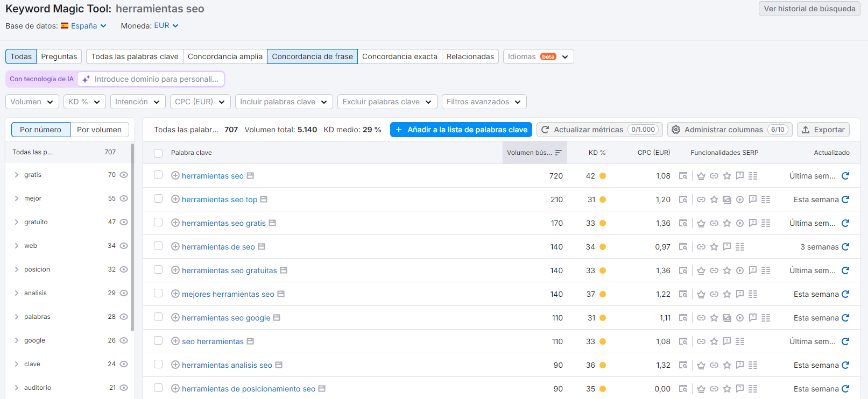Click the video SERP feature icon for 'herramientas seo gratis'
This screenshot has width=868, height=399.
pos(740,223)
